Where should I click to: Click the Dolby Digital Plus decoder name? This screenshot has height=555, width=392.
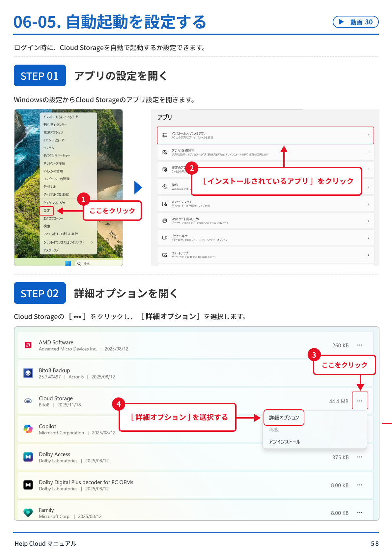coord(86,482)
